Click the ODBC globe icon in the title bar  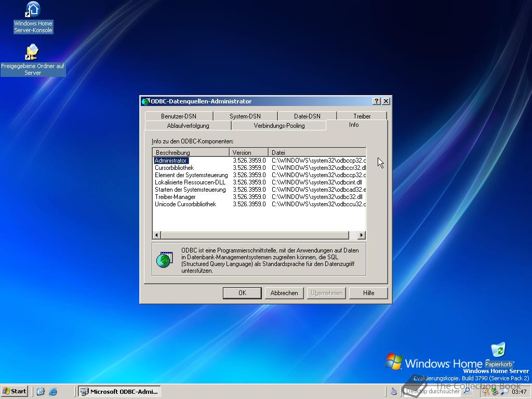(x=145, y=101)
